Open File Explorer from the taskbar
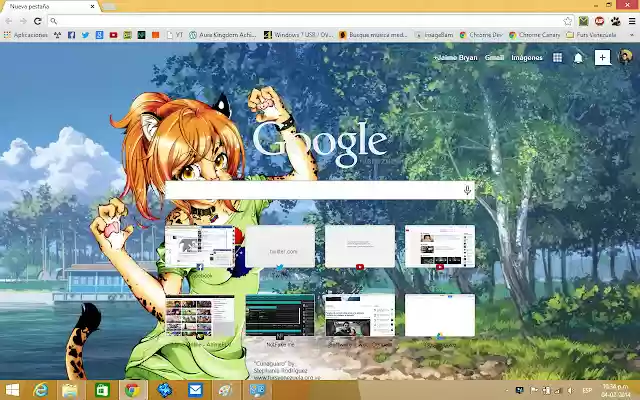Screen dimensions: 640x400 70,391
